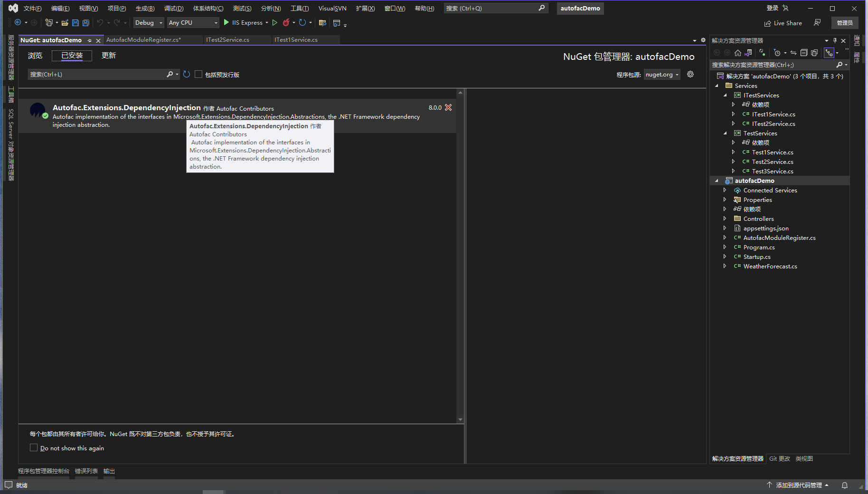This screenshot has height=494, width=868.
Task: Open the 错误列表 bottom tab
Action: pos(86,471)
